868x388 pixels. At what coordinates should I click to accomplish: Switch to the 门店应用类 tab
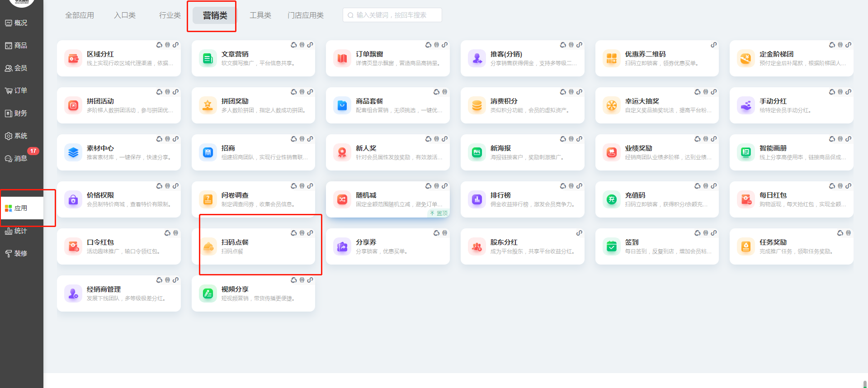306,15
